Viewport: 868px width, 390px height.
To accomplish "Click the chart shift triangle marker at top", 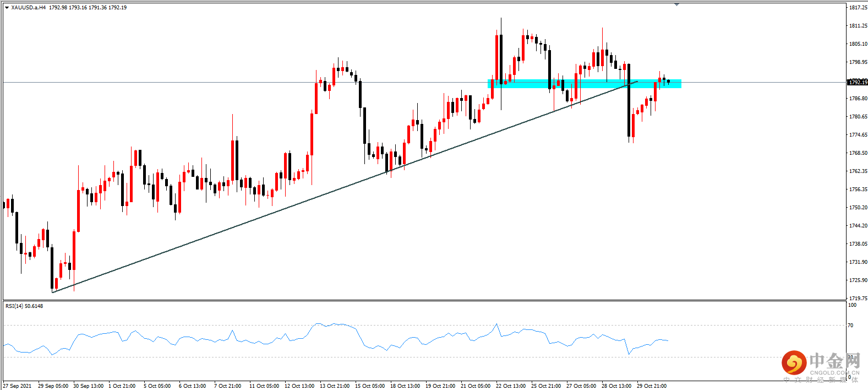I will pos(676,4).
